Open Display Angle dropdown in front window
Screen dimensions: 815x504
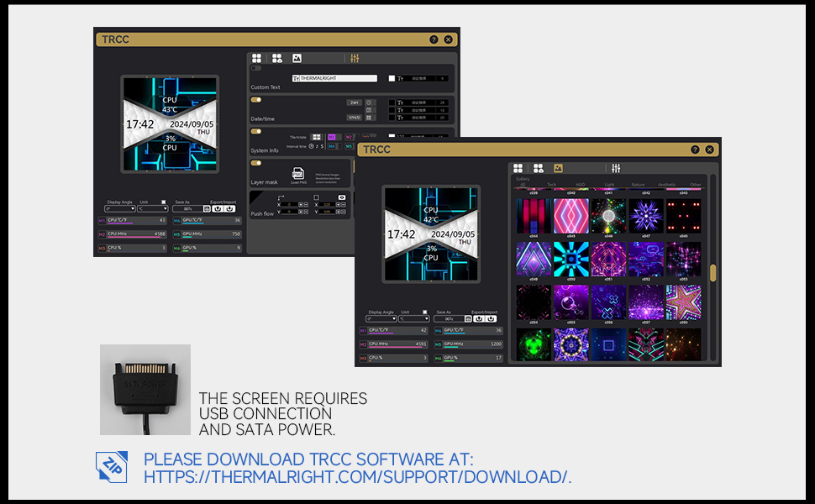381,319
